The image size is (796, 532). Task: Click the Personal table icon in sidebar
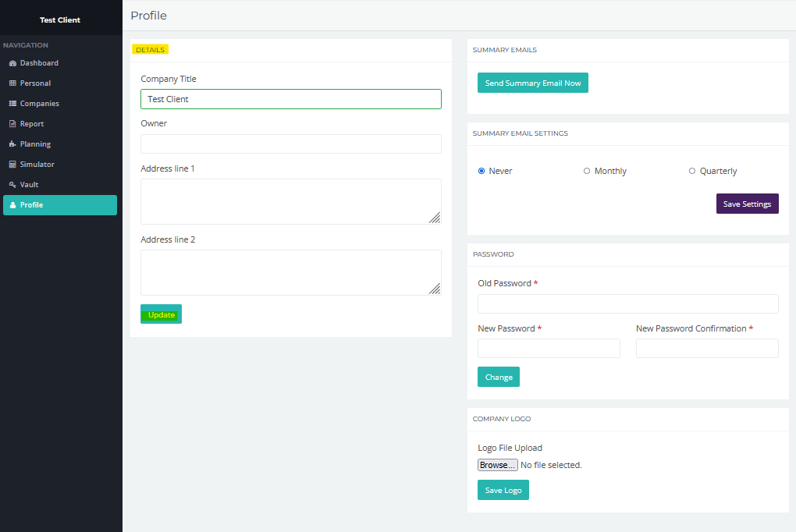12,83
